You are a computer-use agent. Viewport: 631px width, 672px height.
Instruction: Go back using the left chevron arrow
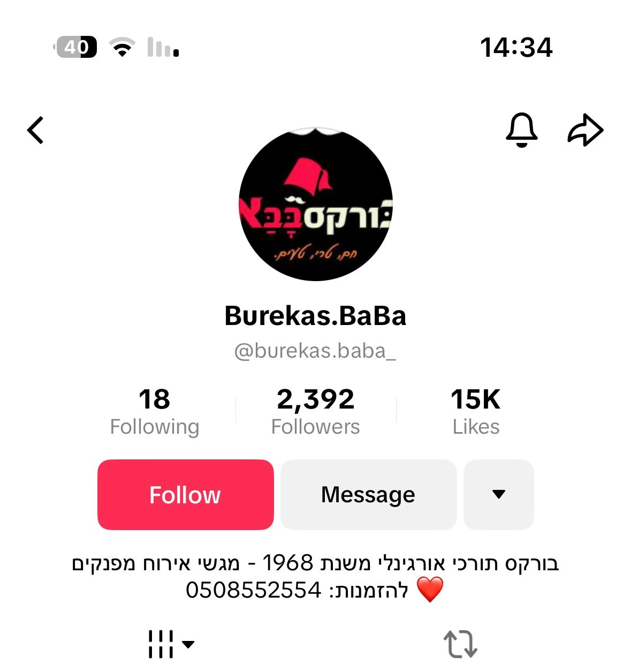pos(35,130)
